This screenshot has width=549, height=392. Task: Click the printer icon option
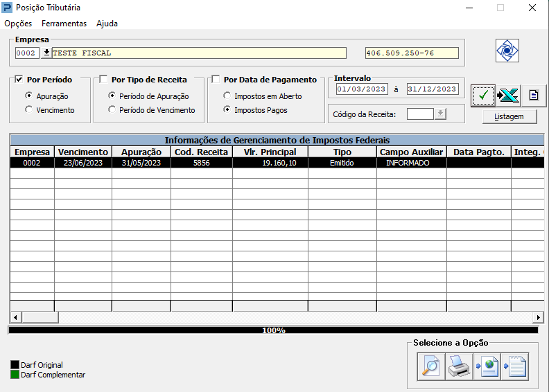point(459,366)
